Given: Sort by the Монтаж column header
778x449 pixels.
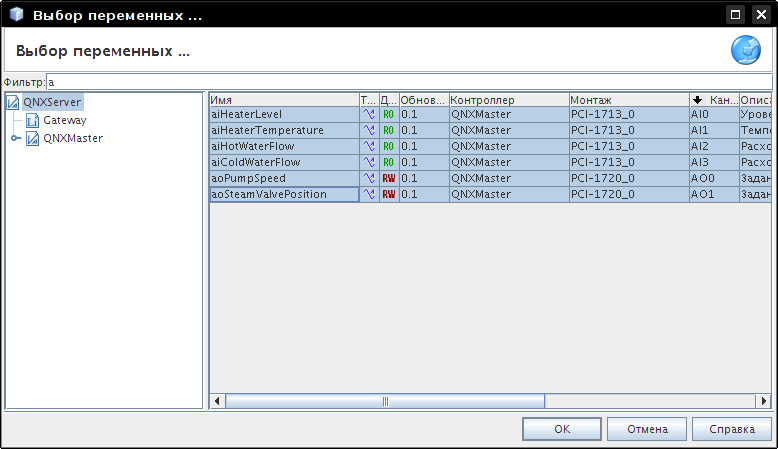Looking at the screenshot, I should (x=629, y=100).
